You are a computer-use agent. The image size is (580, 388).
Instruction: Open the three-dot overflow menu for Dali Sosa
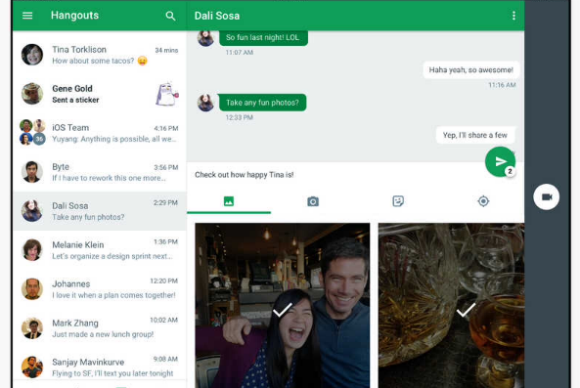click(x=513, y=16)
